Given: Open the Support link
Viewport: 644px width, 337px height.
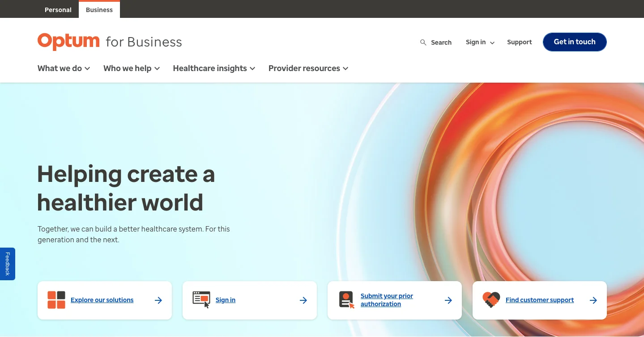Looking at the screenshot, I should [519, 42].
